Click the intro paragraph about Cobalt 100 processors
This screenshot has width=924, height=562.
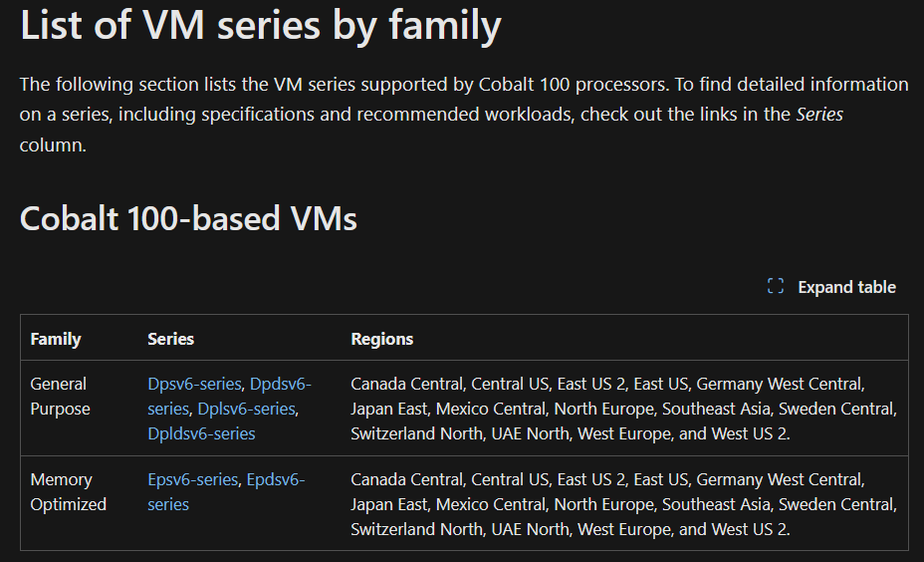[x=464, y=115]
